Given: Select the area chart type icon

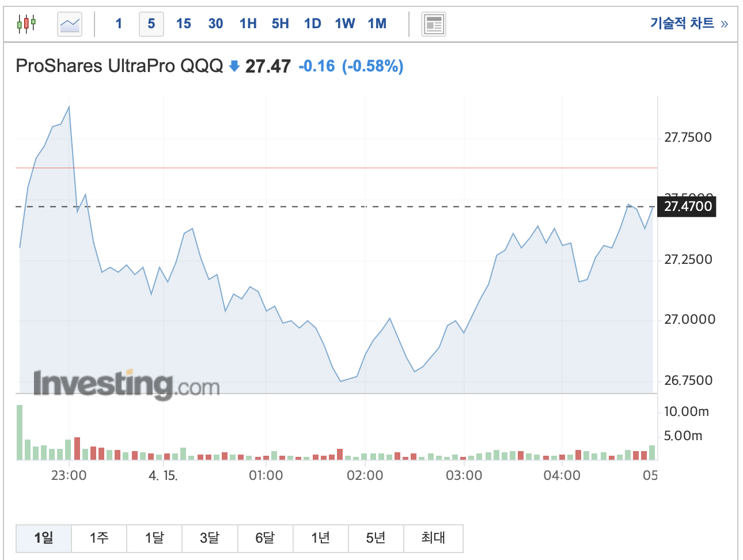Looking at the screenshot, I should tap(70, 24).
